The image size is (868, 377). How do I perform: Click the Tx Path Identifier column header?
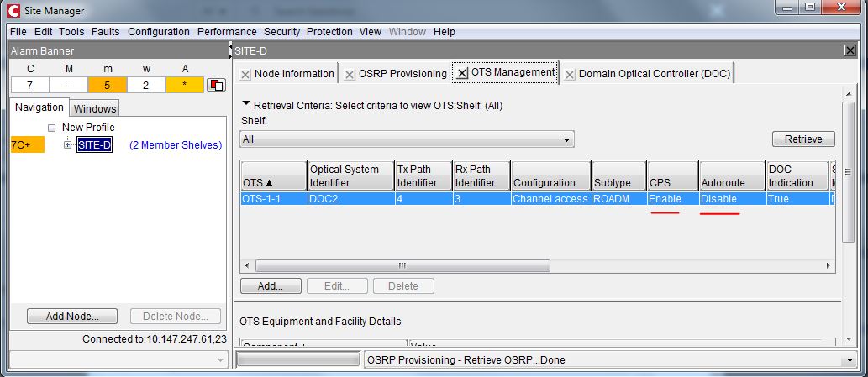click(423, 175)
